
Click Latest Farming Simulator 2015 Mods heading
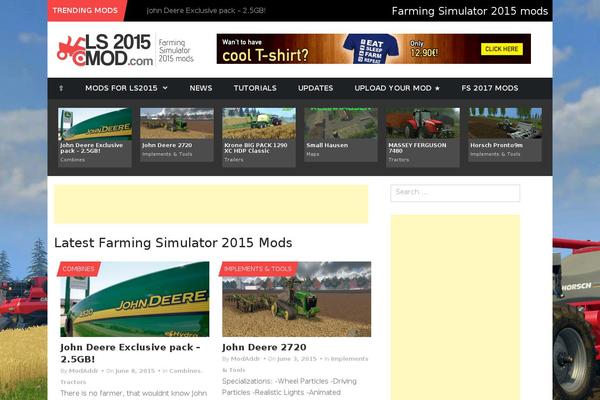click(x=173, y=243)
